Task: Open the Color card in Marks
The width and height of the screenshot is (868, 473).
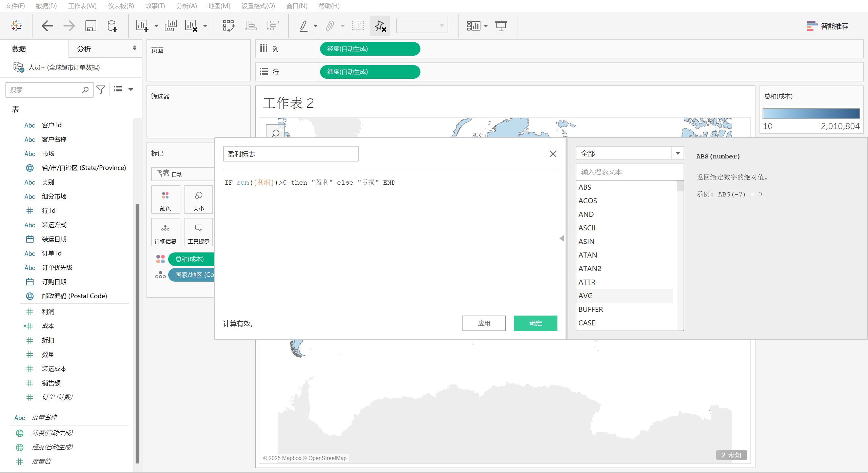Action: 165,200
